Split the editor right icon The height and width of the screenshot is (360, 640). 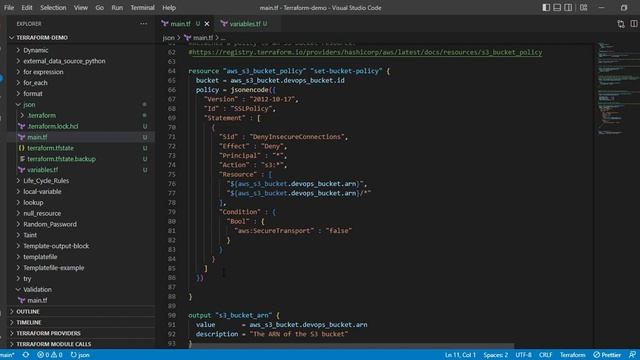[634, 24]
